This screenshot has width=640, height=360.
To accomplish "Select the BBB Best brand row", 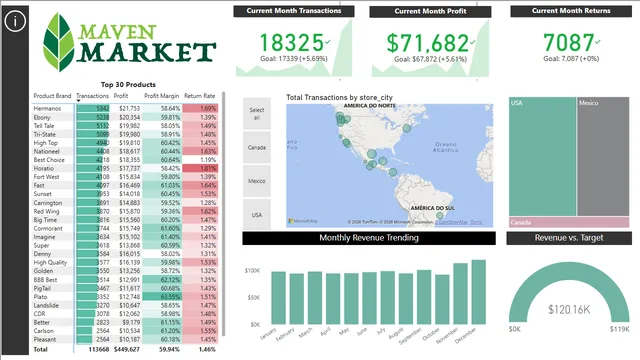I will pyautogui.click(x=125, y=280).
